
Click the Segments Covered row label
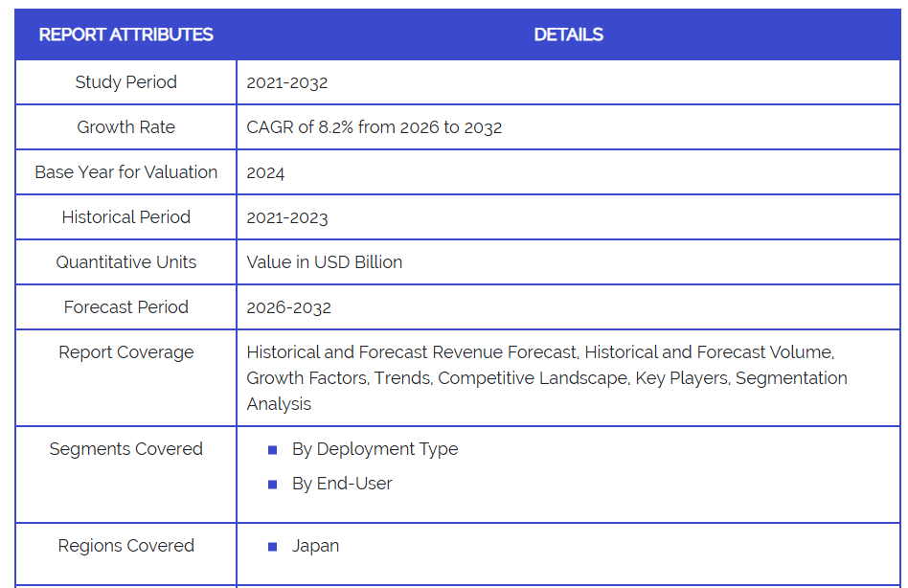tap(125, 449)
